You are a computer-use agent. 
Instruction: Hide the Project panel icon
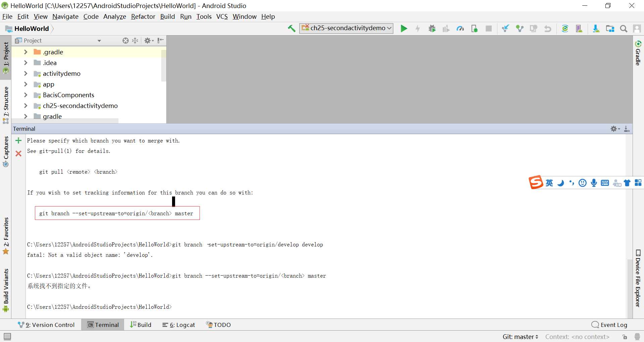161,41
